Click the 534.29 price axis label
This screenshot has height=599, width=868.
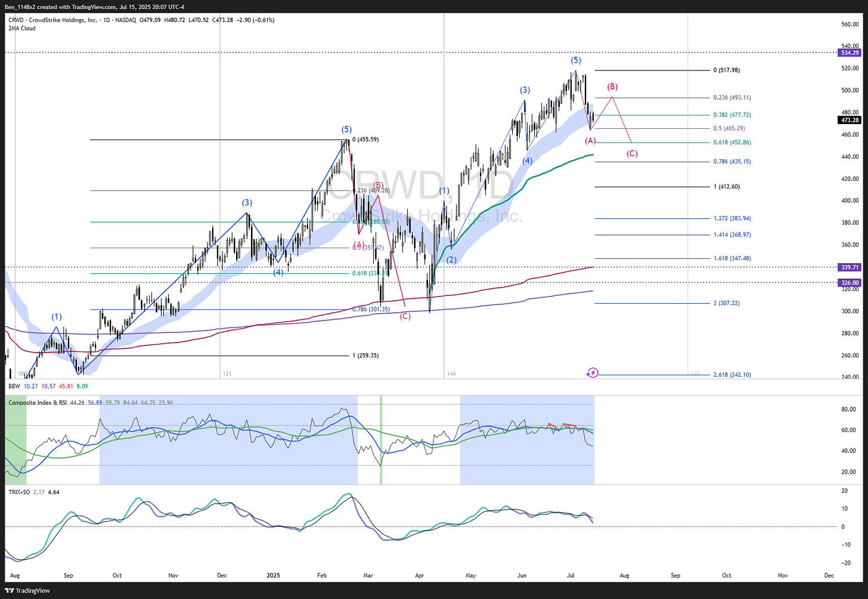850,53
